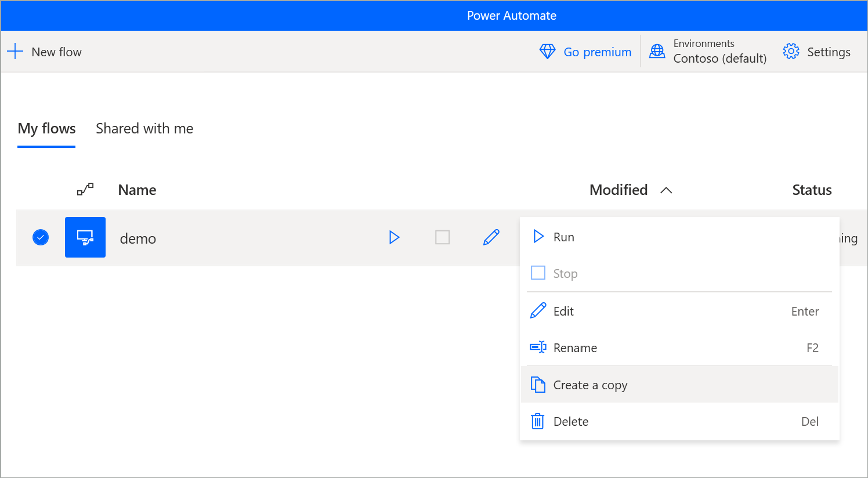Choose Stop in the context menu
This screenshot has width=868, height=478.
679,273
